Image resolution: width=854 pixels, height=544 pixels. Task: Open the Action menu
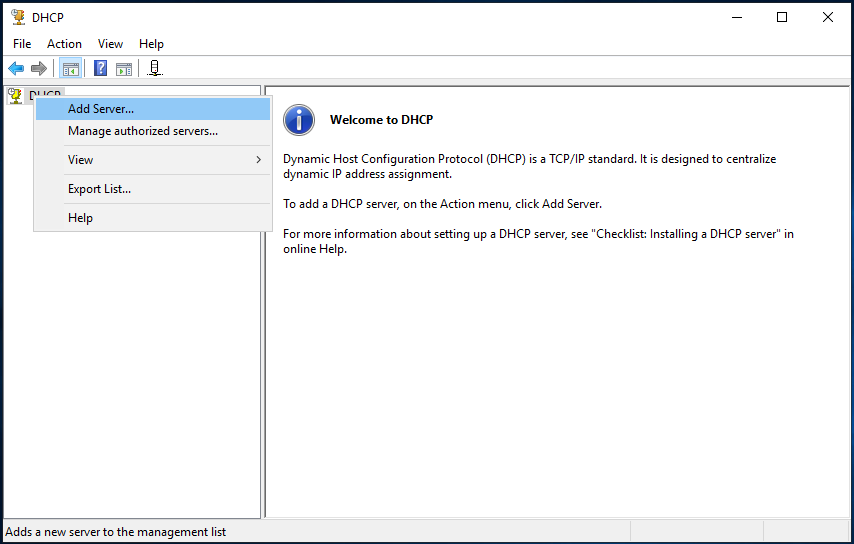tap(64, 44)
